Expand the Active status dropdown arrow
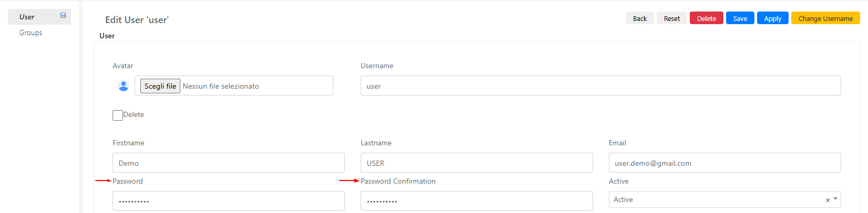The width and height of the screenshot is (868, 213). pos(835,199)
